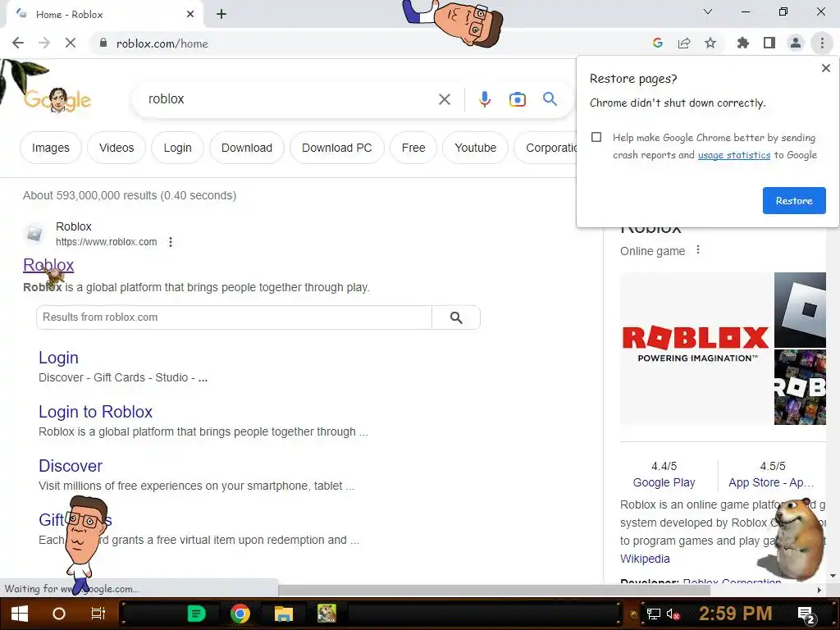Open the network tray icon

click(x=653, y=614)
